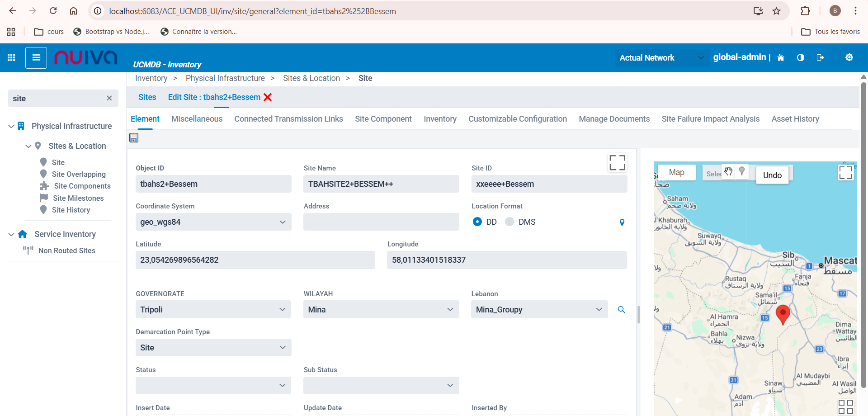The height and width of the screenshot is (416, 868).
Task: Open the GOVERNORATE dropdown
Action: tap(213, 310)
